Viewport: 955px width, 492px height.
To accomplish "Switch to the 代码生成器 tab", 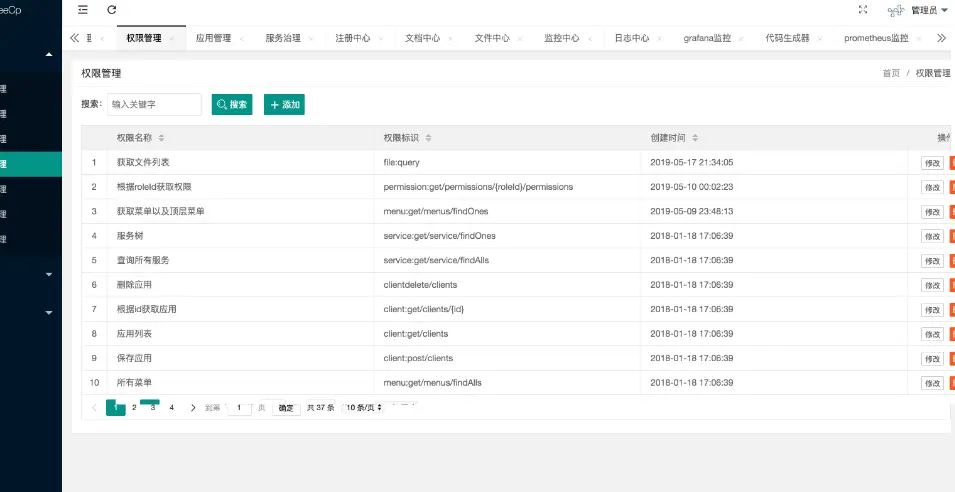I will point(788,38).
